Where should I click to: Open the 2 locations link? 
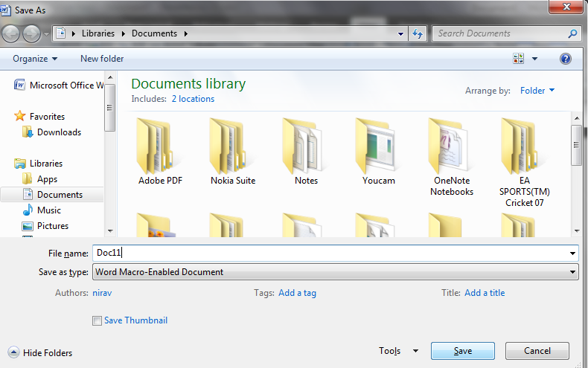click(x=193, y=99)
